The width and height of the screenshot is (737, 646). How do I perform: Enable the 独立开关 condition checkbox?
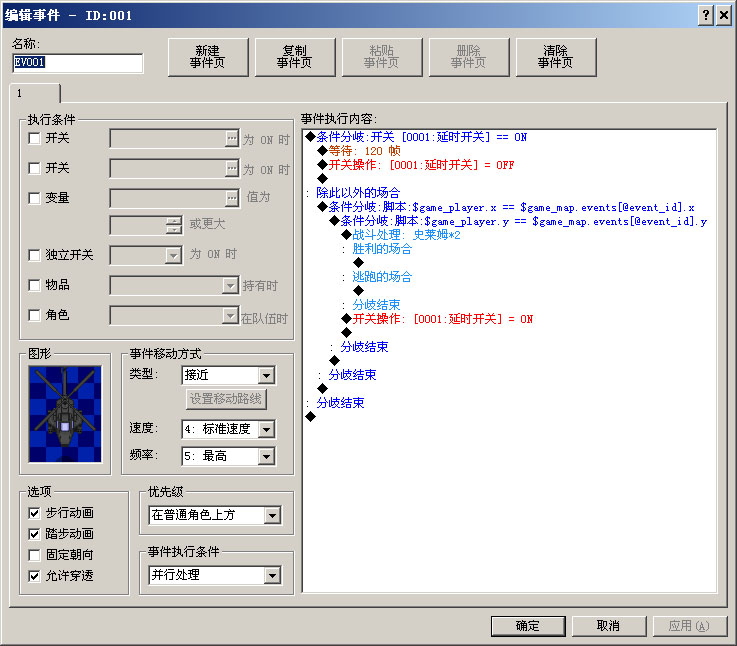click(x=34, y=255)
